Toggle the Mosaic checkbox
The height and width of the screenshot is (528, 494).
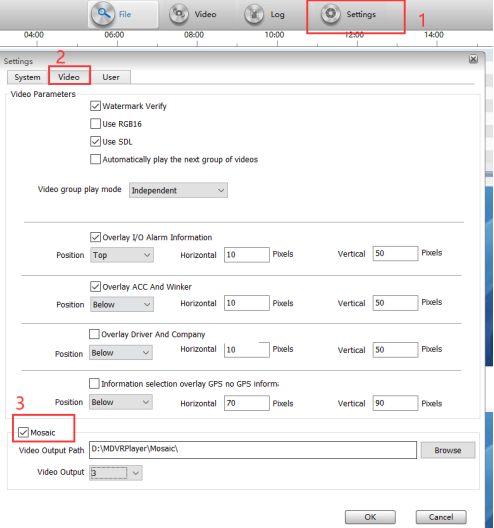coord(23,432)
